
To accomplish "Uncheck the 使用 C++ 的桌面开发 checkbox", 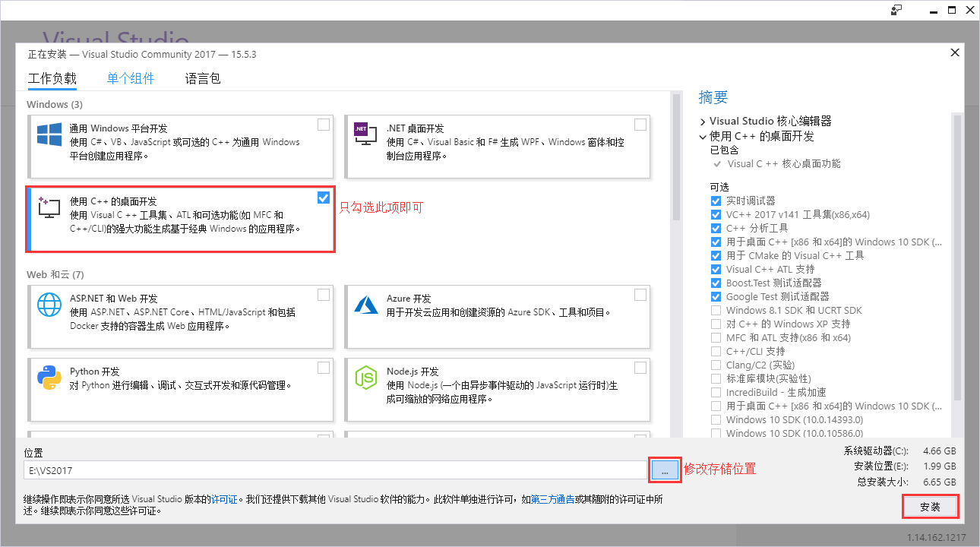I will click(x=323, y=198).
